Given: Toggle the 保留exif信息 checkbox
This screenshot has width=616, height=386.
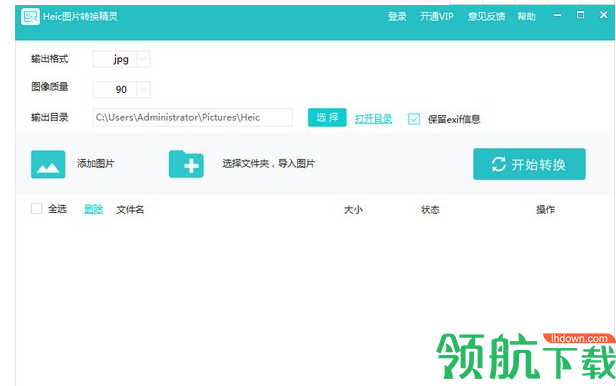Looking at the screenshot, I should [x=414, y=119].
